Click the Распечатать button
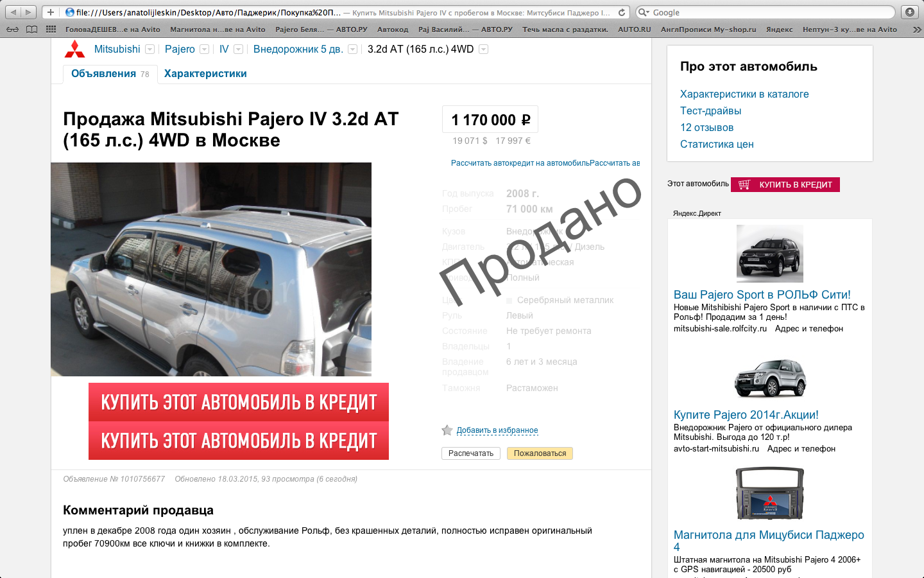 [471, 453]
